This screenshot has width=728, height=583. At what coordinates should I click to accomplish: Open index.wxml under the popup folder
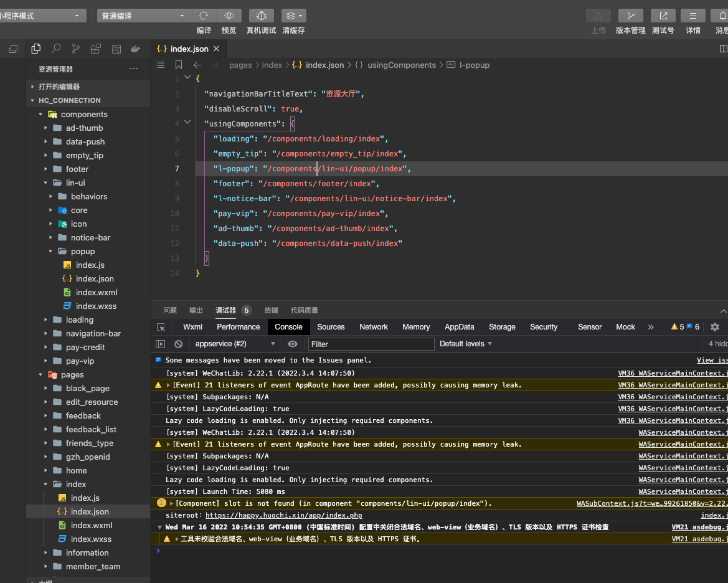coord(97,293)
